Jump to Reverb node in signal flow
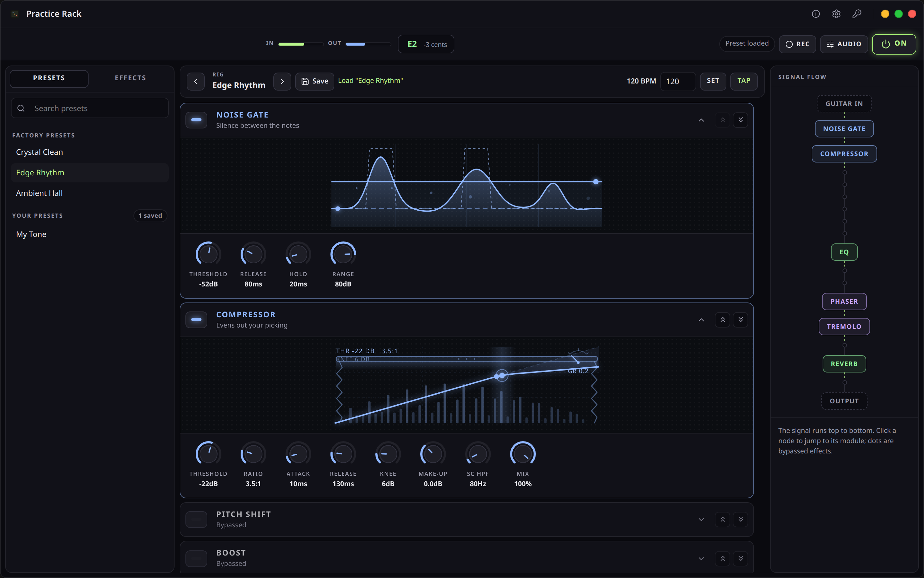This screenshot has height=578, width=924. coord(844,363)
